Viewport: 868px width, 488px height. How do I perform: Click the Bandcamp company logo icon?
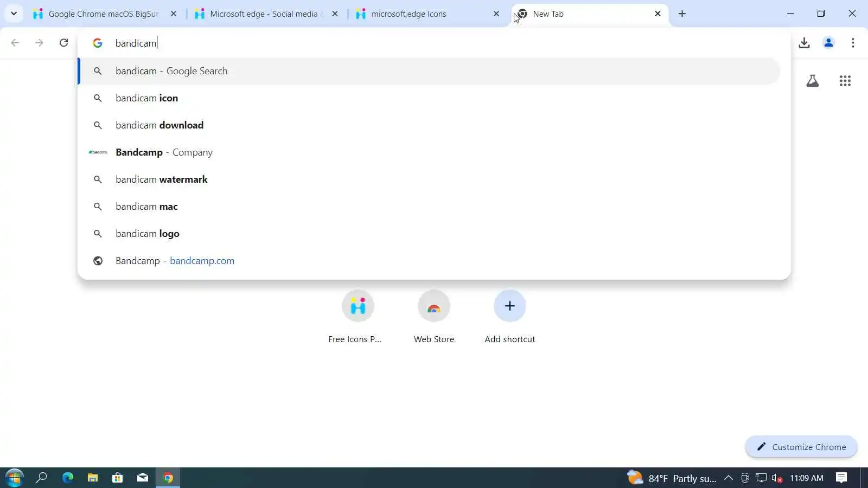98,152
